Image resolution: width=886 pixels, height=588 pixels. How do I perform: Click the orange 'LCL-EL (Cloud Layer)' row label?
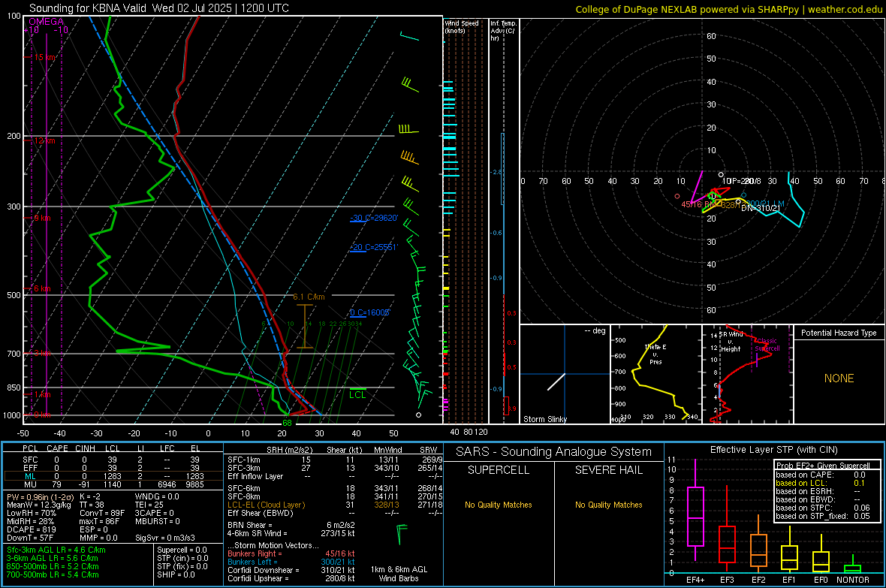pyautogui.click(x=266, y=505)
